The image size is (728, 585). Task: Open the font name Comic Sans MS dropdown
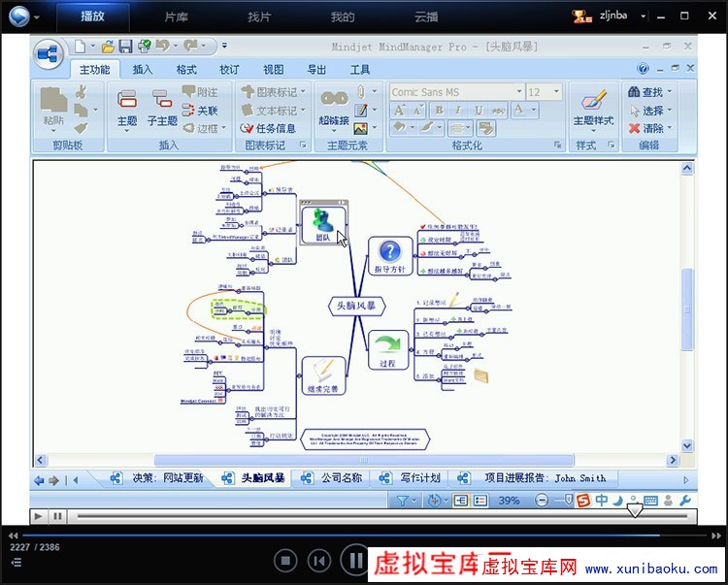tap(519, 92)
